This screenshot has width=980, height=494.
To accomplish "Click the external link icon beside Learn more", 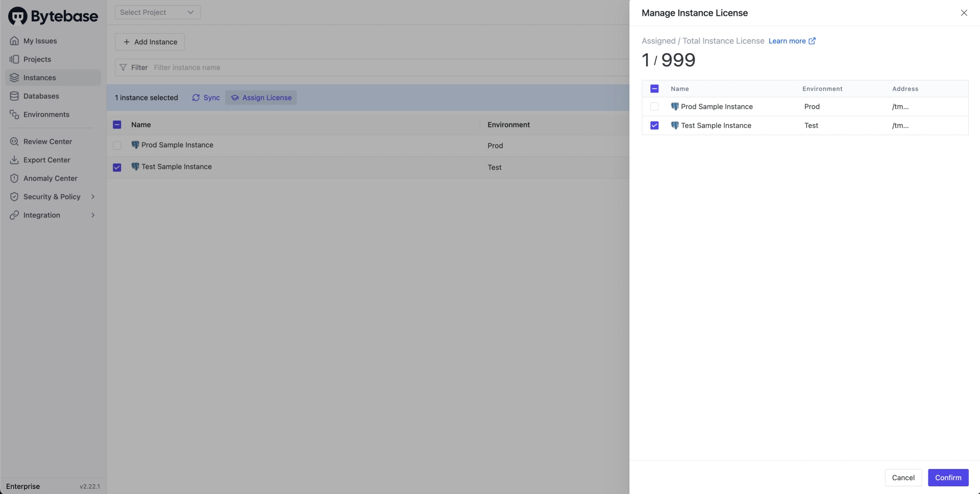I will tap(812, 41).
